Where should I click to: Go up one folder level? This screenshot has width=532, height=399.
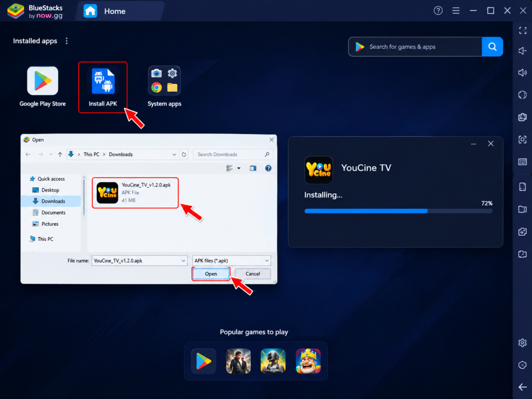pos(60,154)
